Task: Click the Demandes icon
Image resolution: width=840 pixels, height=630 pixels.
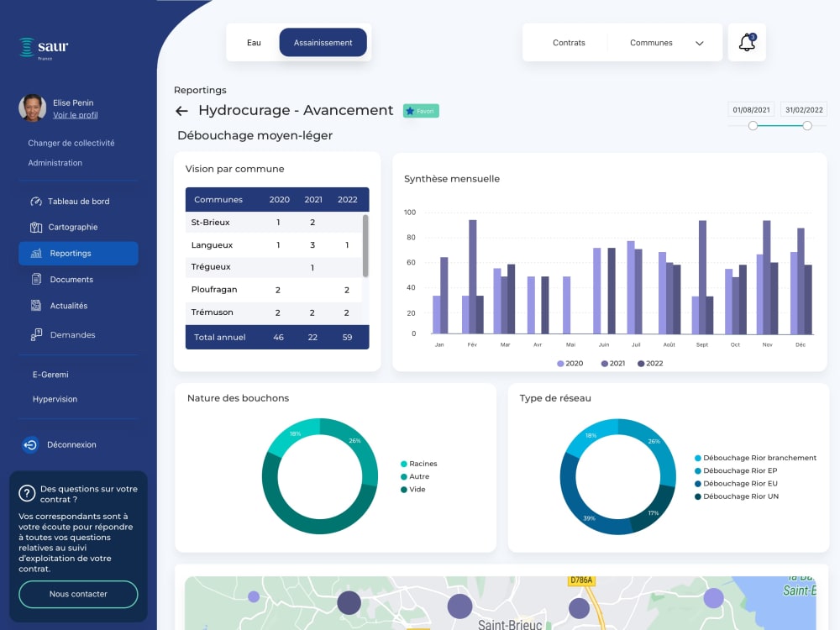Action: click(x=36, y=335)
